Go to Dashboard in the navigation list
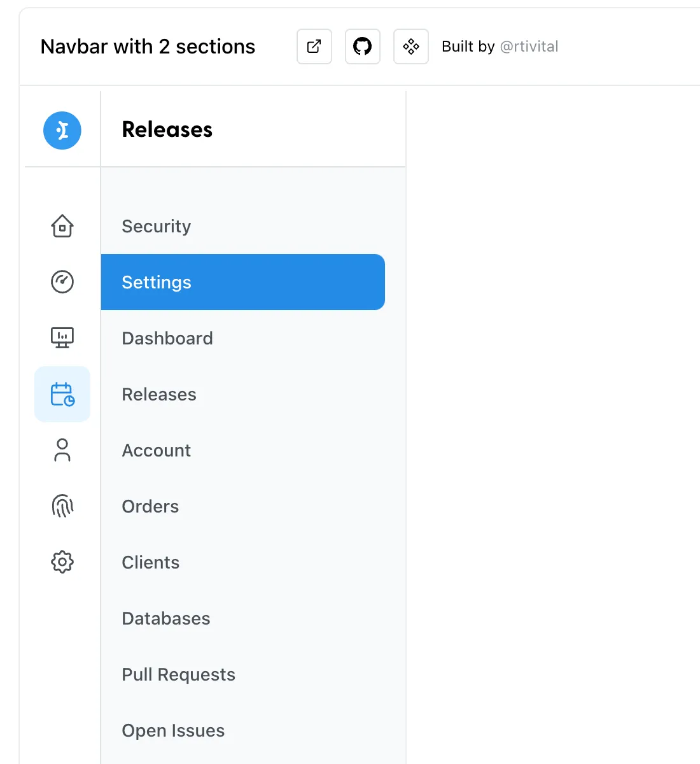 point(167,339)
